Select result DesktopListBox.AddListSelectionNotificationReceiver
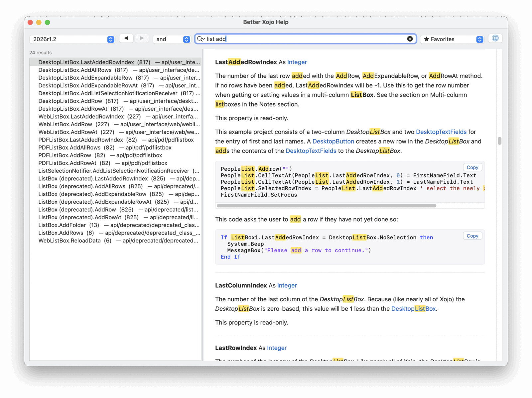The image size is (532, 398). pyautogui.click(x=115, y=93)
